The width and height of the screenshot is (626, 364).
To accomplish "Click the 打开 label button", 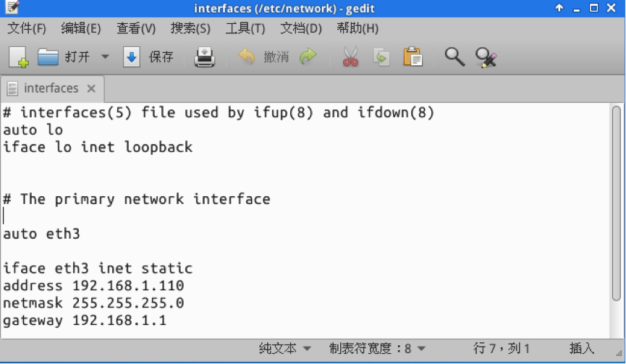I will point(77,57).
